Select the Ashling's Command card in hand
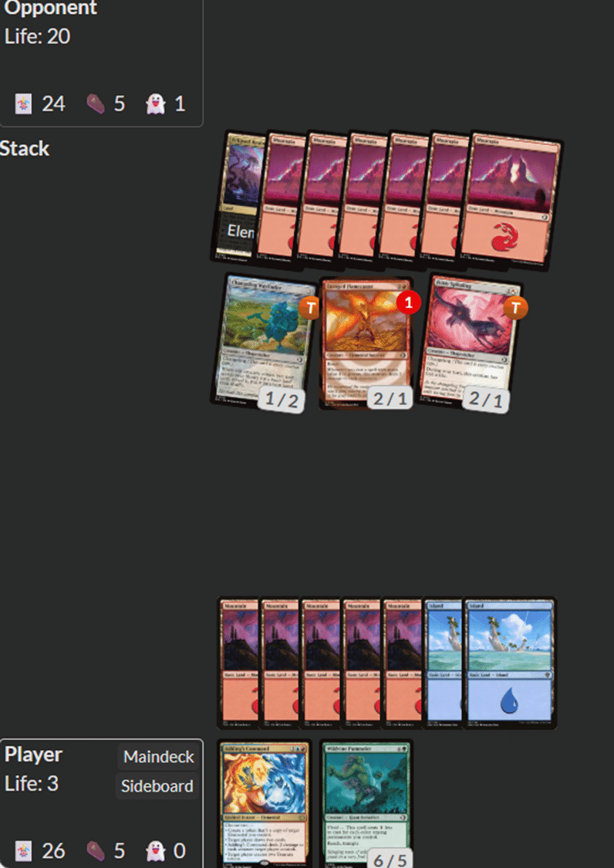Image resolution: width=614 pixels, height=868 pixels. [264, 804]
